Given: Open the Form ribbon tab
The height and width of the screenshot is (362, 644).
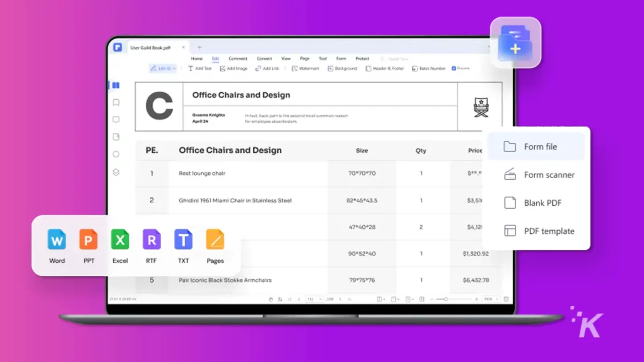Looking at the screenshot, I should pos(341,58).
